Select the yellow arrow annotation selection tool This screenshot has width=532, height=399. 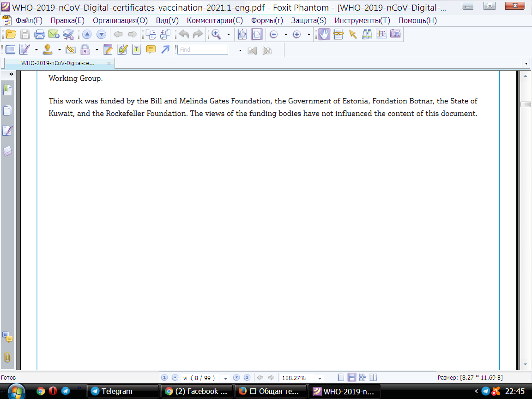coord(353,34)
